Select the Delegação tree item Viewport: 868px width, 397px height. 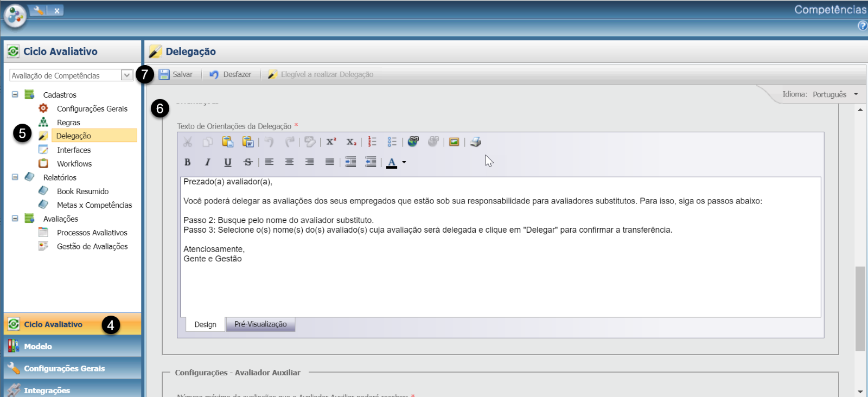click(x=94, y=136)
